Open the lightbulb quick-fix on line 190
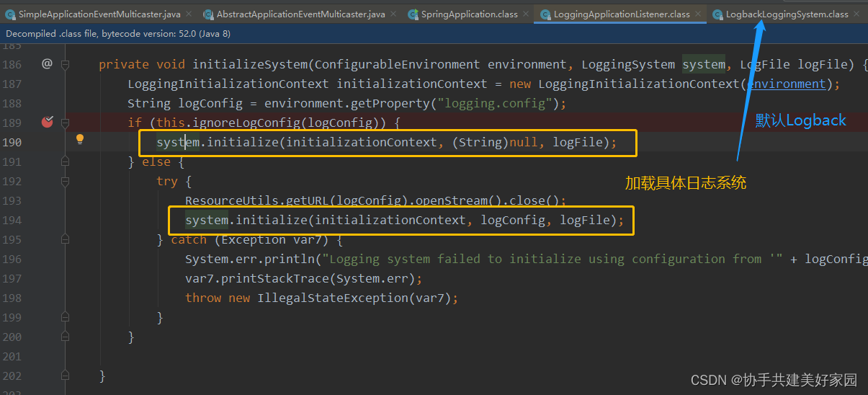868x395 pixels. (x=80, y=139)
